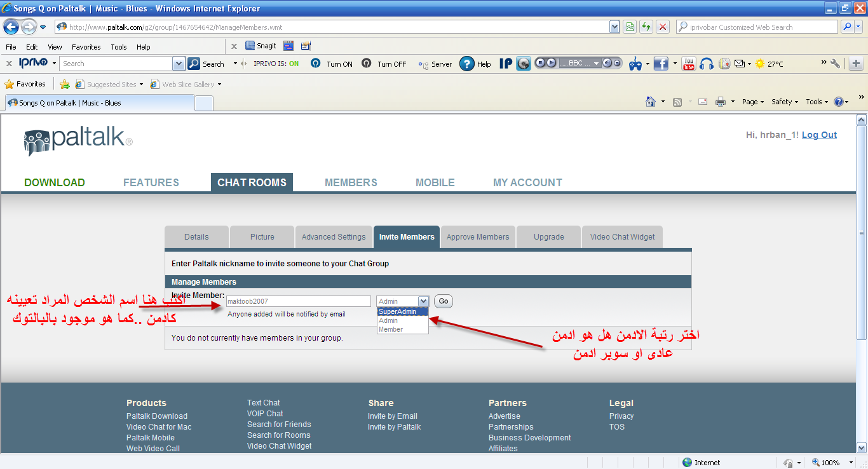Open the Advanced Settings tab
The height and width of the screenshot is (469, 868).
point(334,236)
